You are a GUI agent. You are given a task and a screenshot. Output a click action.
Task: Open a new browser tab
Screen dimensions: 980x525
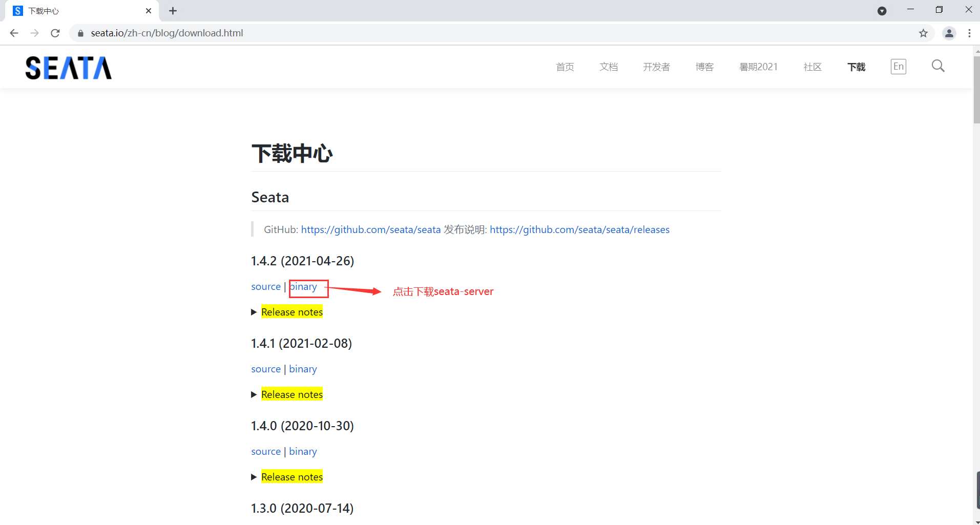tap(173, 10)
